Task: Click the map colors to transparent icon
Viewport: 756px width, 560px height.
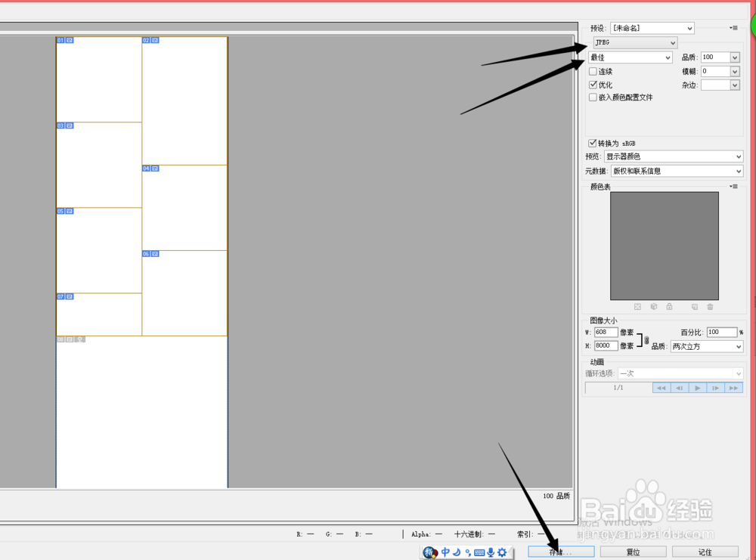Action: point(637,307)
